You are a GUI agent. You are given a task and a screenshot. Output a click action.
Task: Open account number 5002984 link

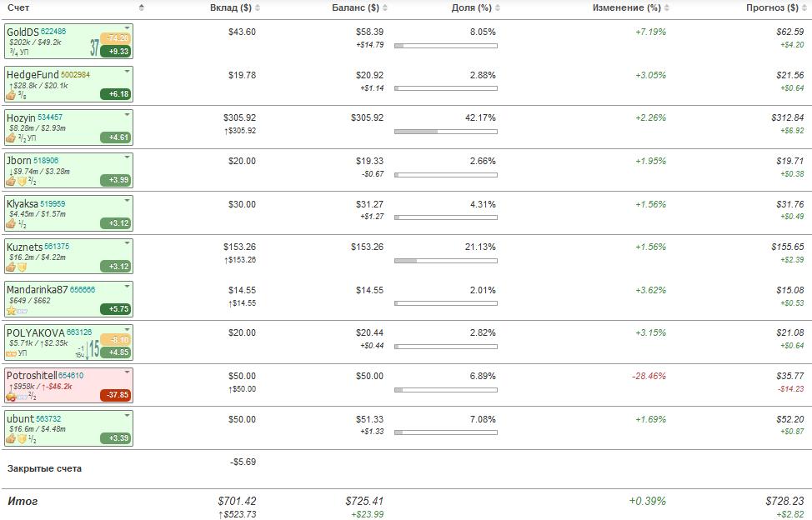tap(76, 74)
